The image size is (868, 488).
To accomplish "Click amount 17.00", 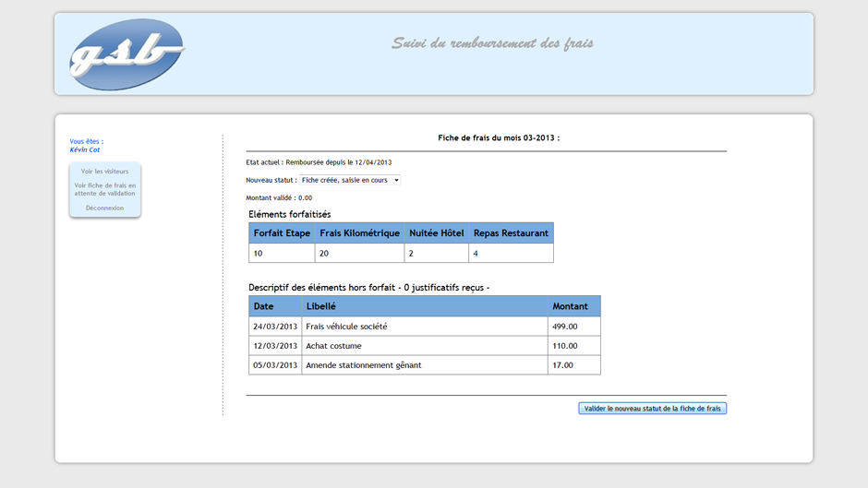I will tap(574, 365).
